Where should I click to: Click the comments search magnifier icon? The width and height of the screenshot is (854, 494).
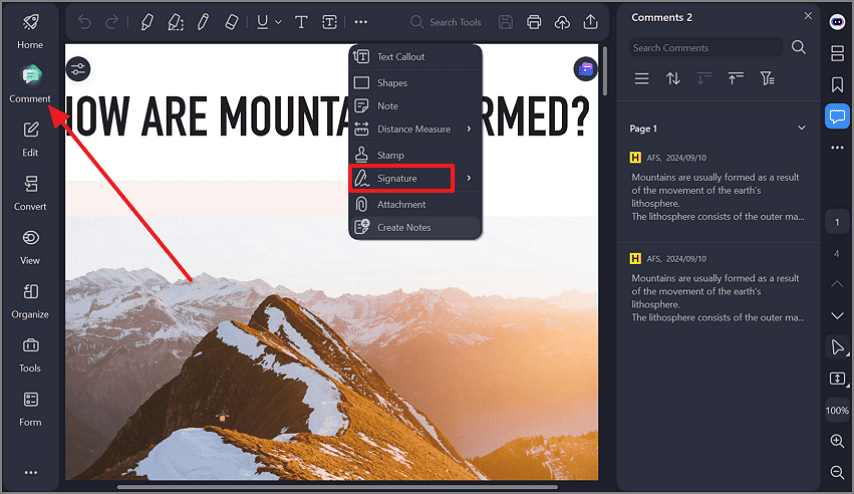[798, 47]
